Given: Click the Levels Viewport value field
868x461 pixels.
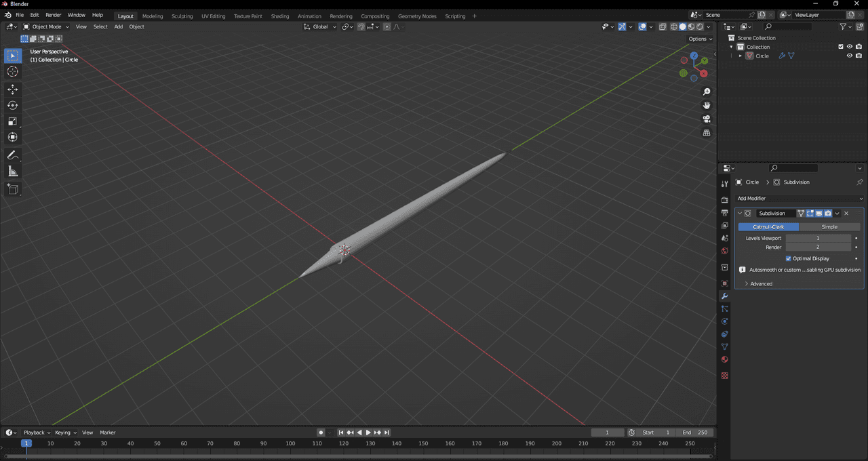Looking at the screenshot, I should pyautogui.click(x=818, y=239).
